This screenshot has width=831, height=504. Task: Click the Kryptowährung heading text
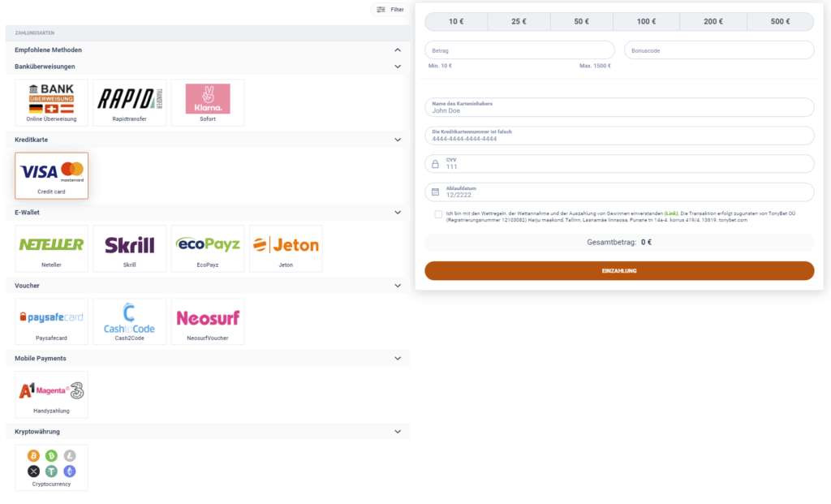point(37,432)
